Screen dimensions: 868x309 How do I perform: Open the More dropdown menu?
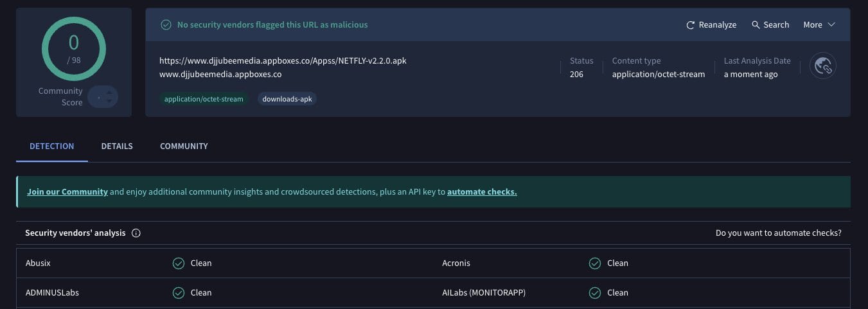pyautogui.click(x=819, y=24)
